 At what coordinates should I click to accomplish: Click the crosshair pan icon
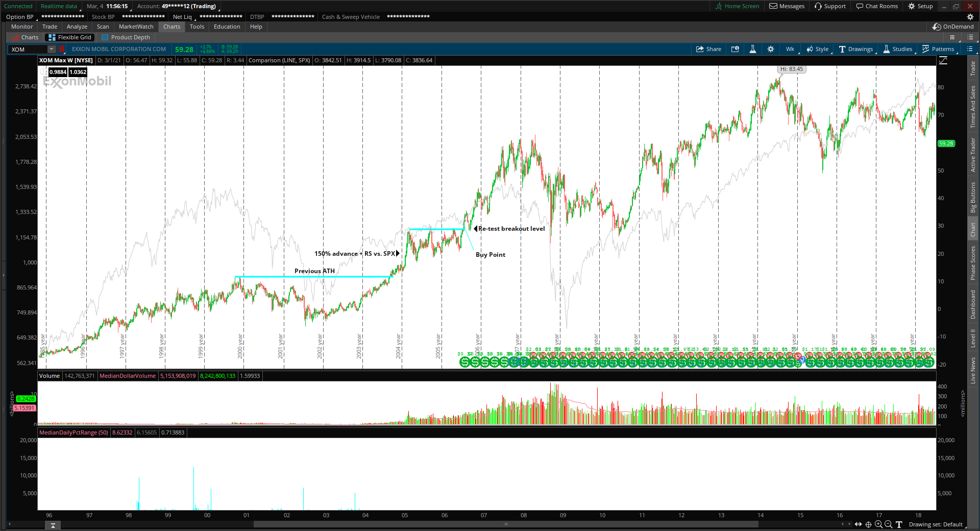point(868,524)
